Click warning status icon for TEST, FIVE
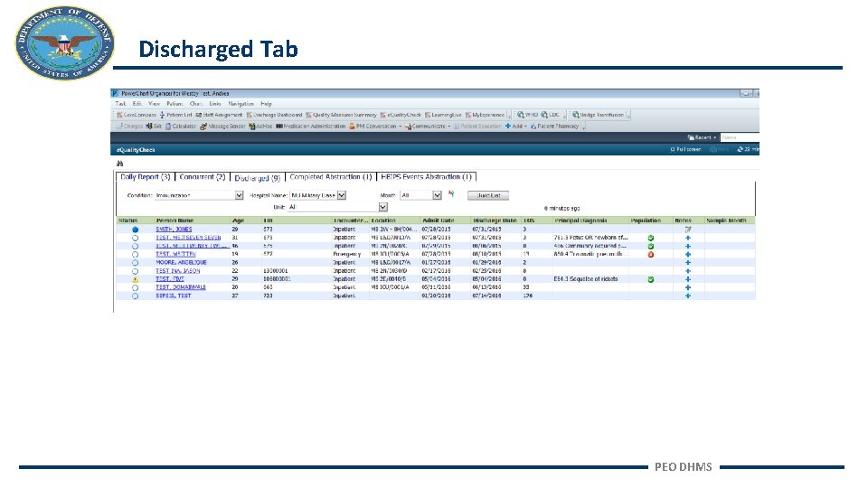The width and height of the screenshot is (868, 488). (x=135, y=279)
